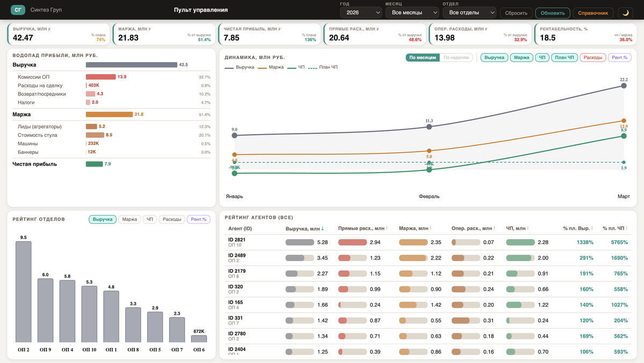The width and height of the screenshot is (644, 363).
Task: Open the Год dropdown showing 2026
Action: click(x=361, y=12)
